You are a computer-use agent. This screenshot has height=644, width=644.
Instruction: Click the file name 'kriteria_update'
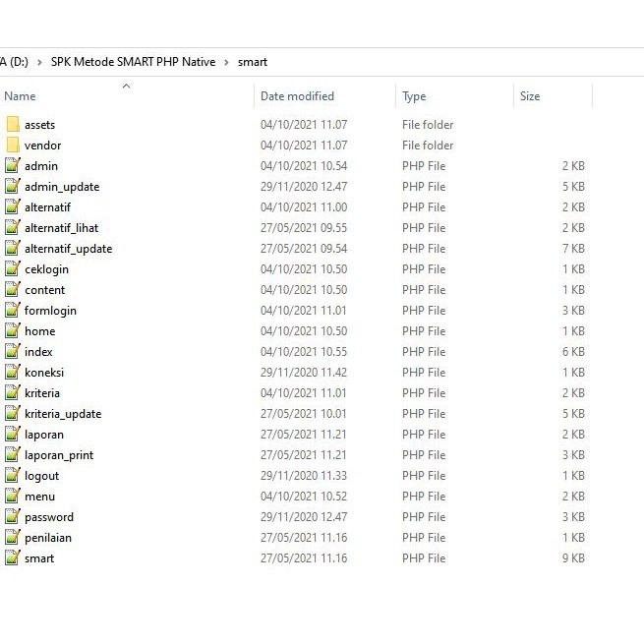tap(63, 414)
